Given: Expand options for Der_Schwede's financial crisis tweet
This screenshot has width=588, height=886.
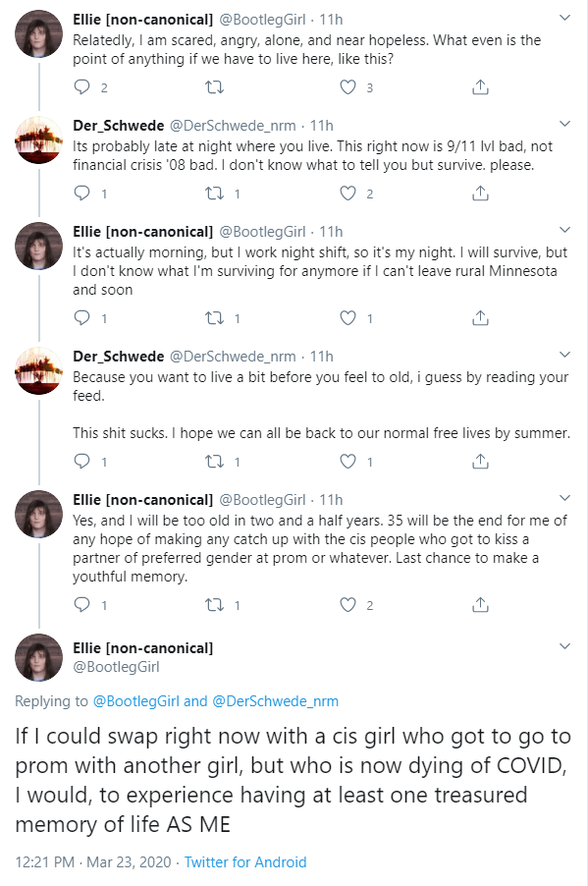Looking at the screenshot, I should [564, 124].
